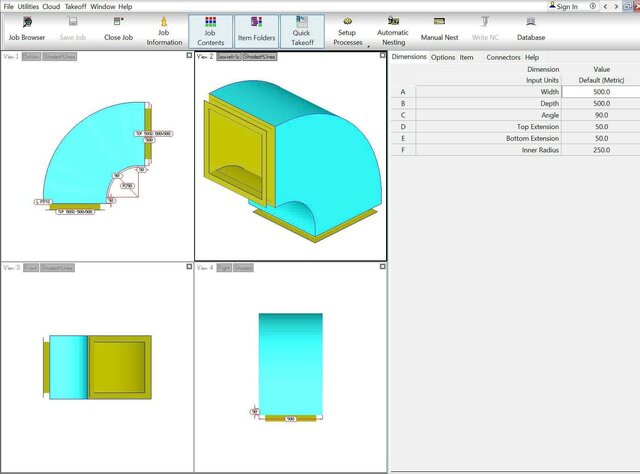Switch to the Connectors tab

(x=503, y=57)
